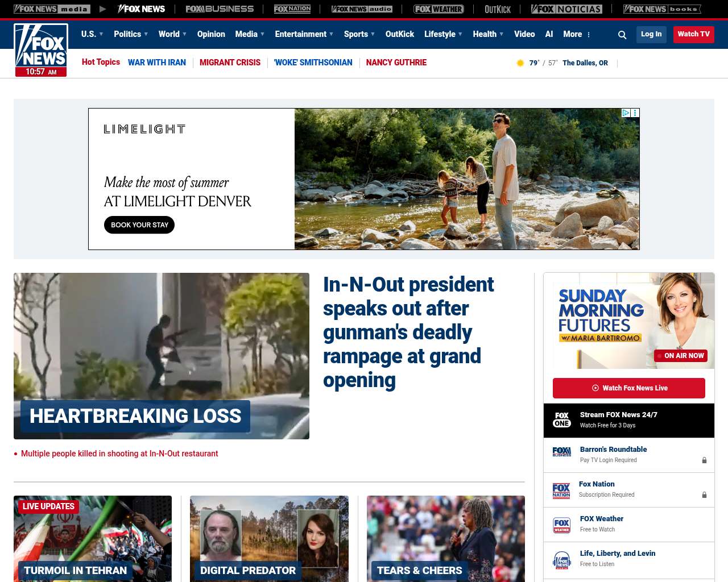Open ad options dots on Limelight ad
This screenshot has width=728, height=582.
pyautogui.click(x=635, y=113)
